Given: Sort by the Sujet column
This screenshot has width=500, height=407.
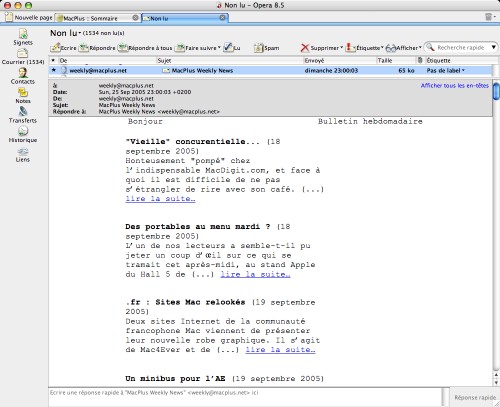Looking at the screenshot, I should tap(230, 60).
